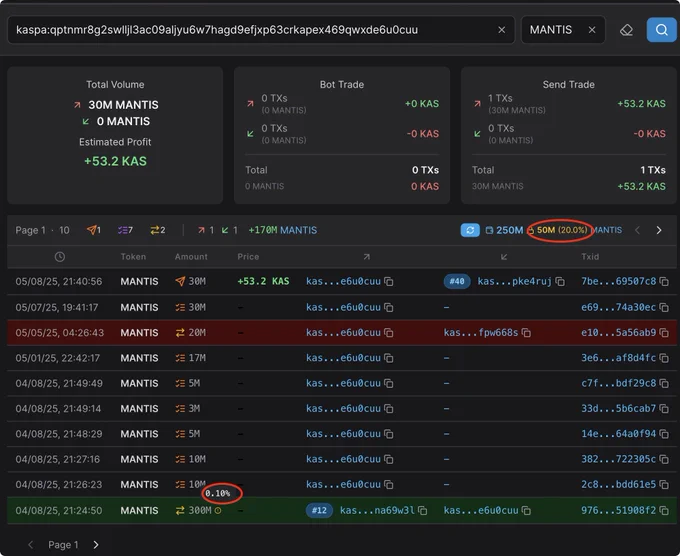Click info icon beside 300M amount

tap(218, 510)
